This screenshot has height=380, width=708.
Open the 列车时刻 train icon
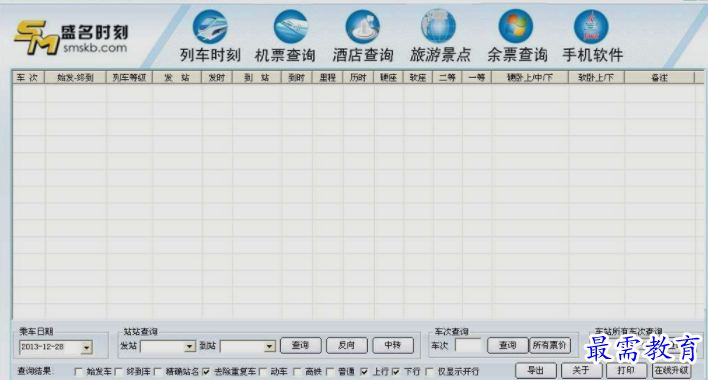point(210,27)
